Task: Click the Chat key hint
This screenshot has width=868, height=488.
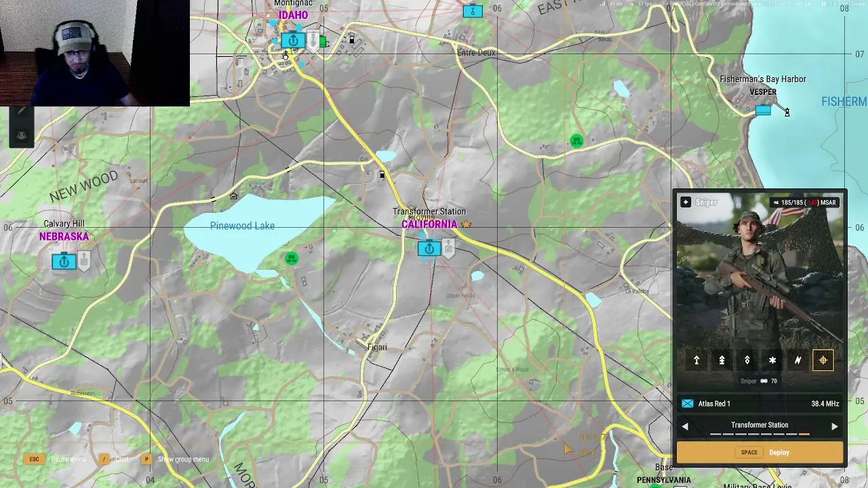Action: pyautogui.click(x=113, y=460)
